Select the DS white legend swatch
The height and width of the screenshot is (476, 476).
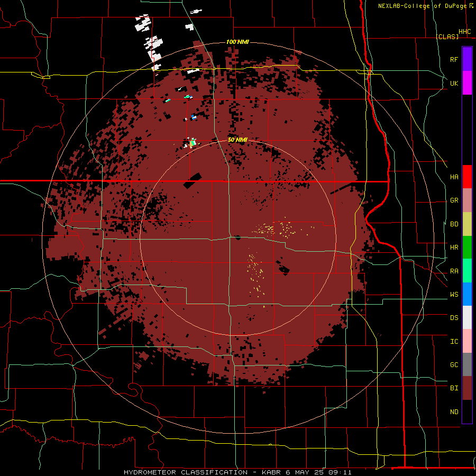467,317
